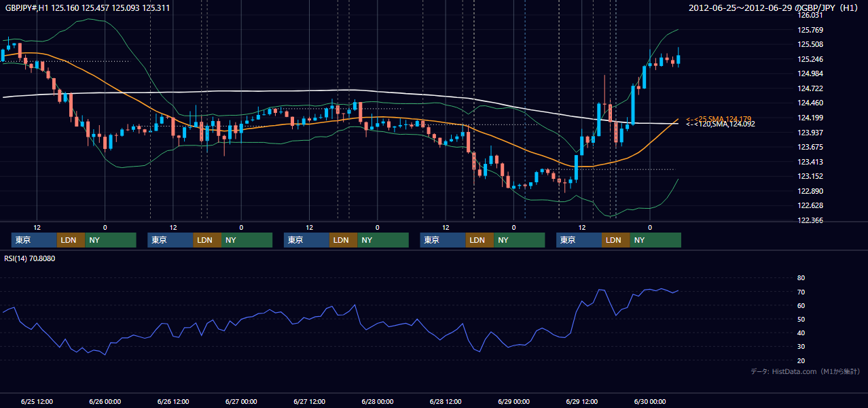This screenshot has width=868, height=408.
Task: Select the 6/26 12:00 date label
Action: click(173, 401)
